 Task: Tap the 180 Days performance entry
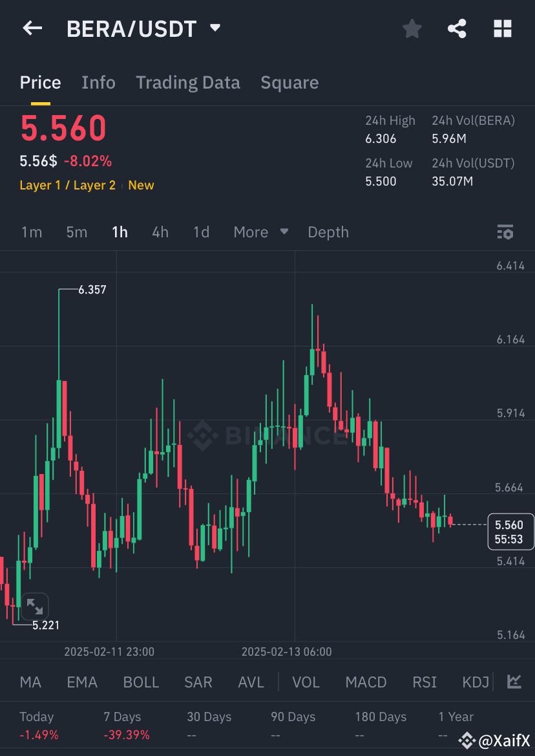coord(381,726)
